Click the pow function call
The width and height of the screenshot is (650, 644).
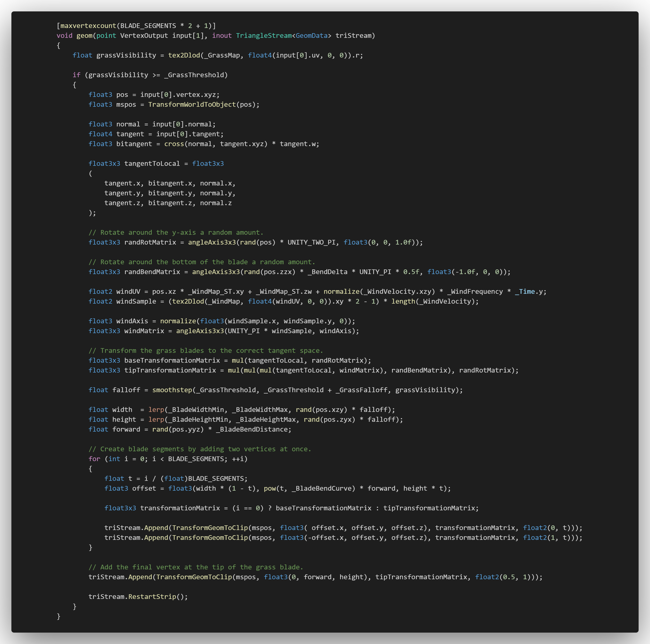coord(270,489)
